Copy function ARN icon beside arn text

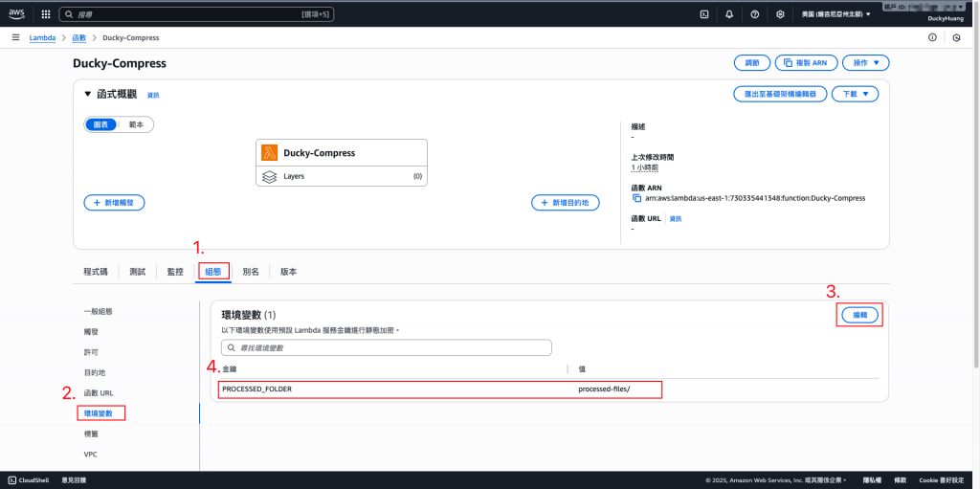636,198
